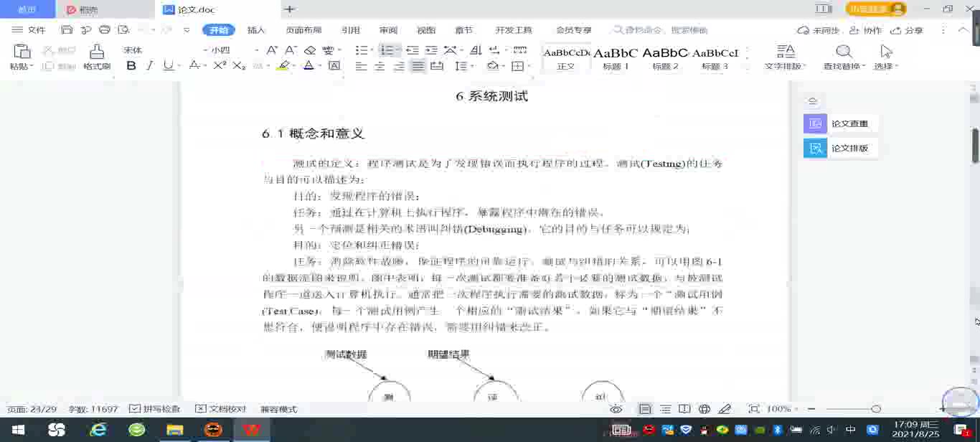The width and height of the screenshot is (980, 442).
Task: Click the 协作 collaborate button
Action: point(865,30)
